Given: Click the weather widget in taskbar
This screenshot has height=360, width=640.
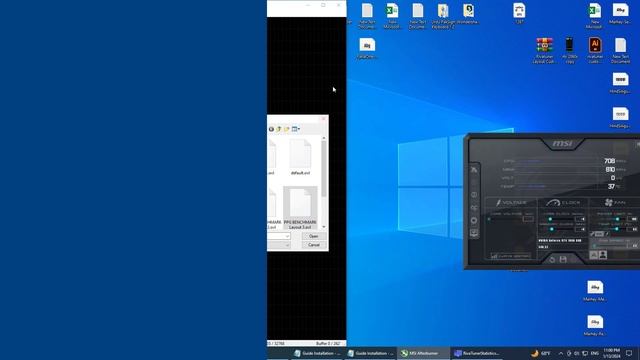Looking at the screenshot, I should [x=540, y=353].
